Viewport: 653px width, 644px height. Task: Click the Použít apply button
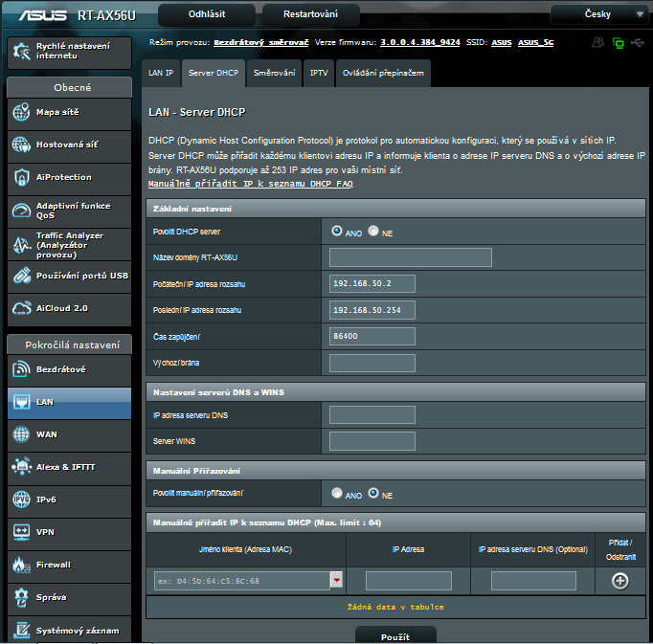395,635
